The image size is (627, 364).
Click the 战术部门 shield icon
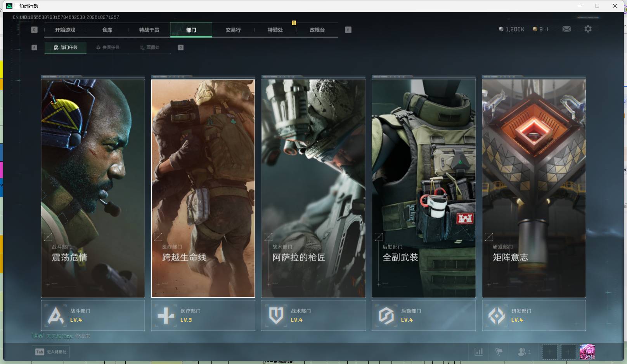276,316
